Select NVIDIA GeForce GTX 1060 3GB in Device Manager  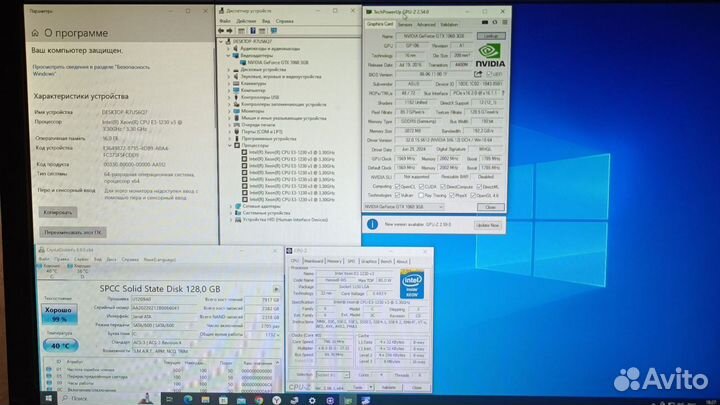click(277, 62)
